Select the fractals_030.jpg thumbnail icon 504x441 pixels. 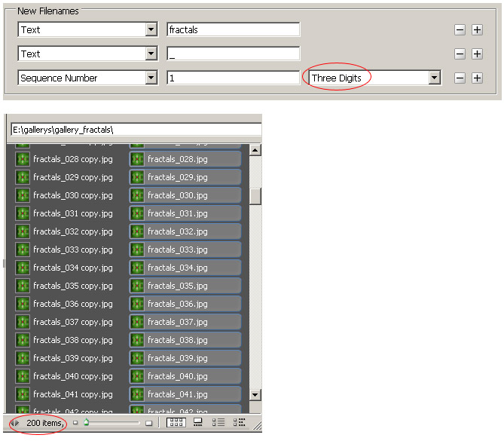tap(138, 195)
